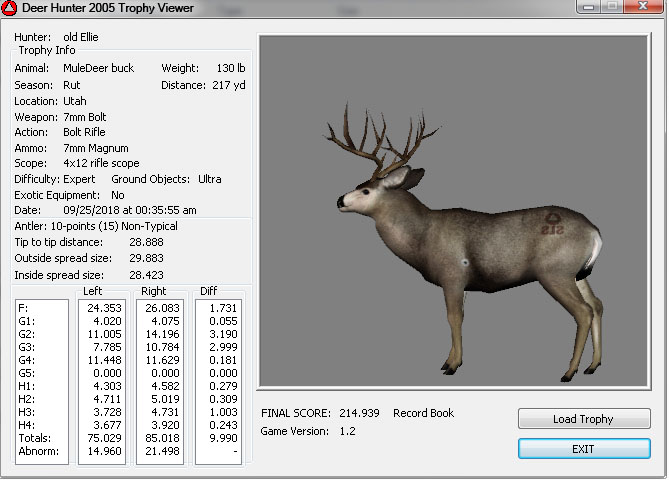Click the Deer Hunter title bar icon

pos(11,11)
